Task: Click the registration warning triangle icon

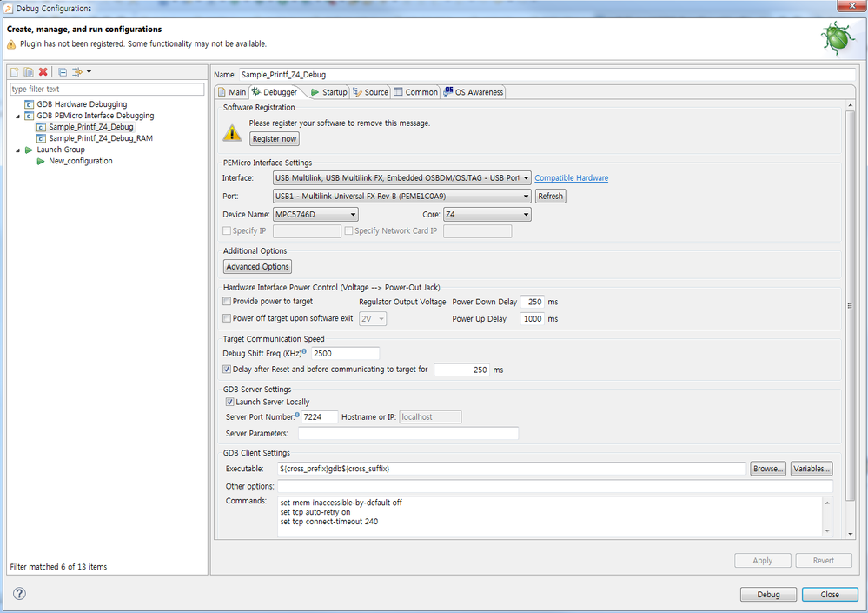Action: [x=232, y=133]
